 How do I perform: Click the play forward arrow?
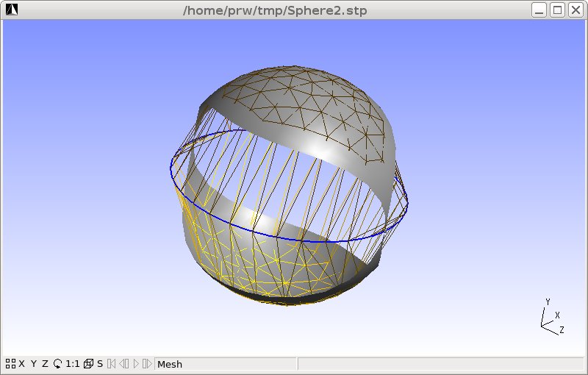tap(136, 364)
